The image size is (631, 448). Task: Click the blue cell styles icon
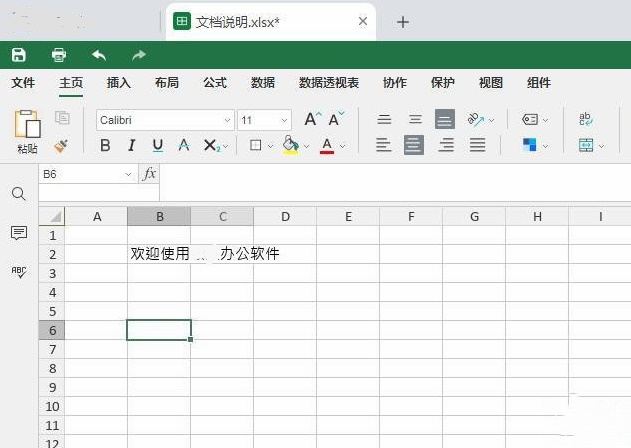(530, 145)
